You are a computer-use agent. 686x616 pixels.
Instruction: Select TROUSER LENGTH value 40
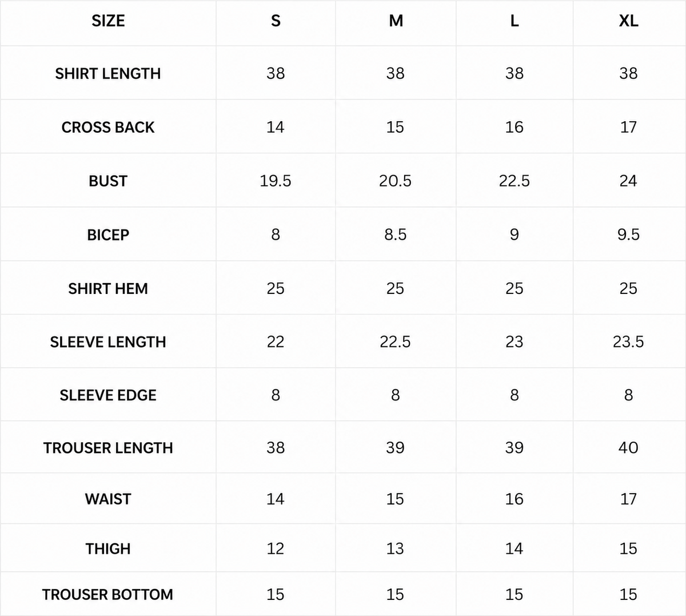click(628, 448)
